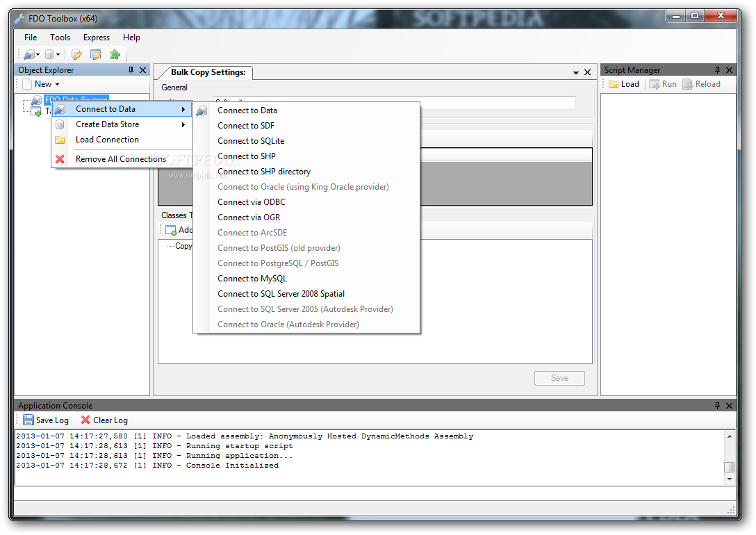Expand the Create Data Store submenu arrow

(x=183, y=125)
